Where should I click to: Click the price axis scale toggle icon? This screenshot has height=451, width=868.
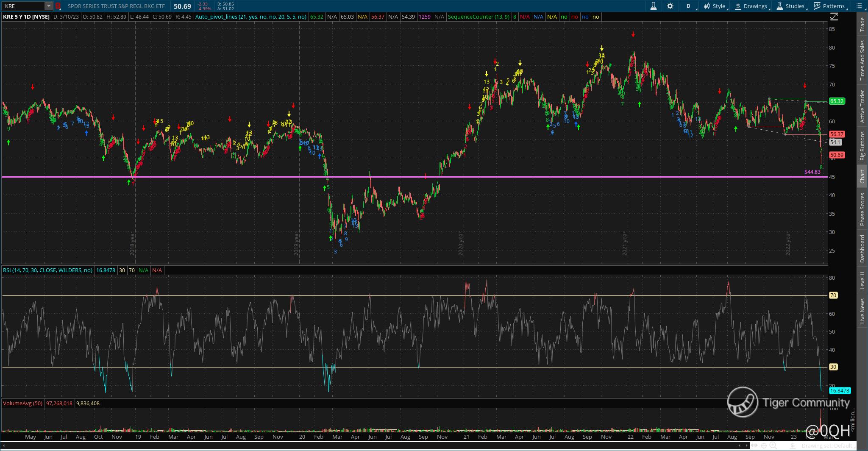pos(834,17)
